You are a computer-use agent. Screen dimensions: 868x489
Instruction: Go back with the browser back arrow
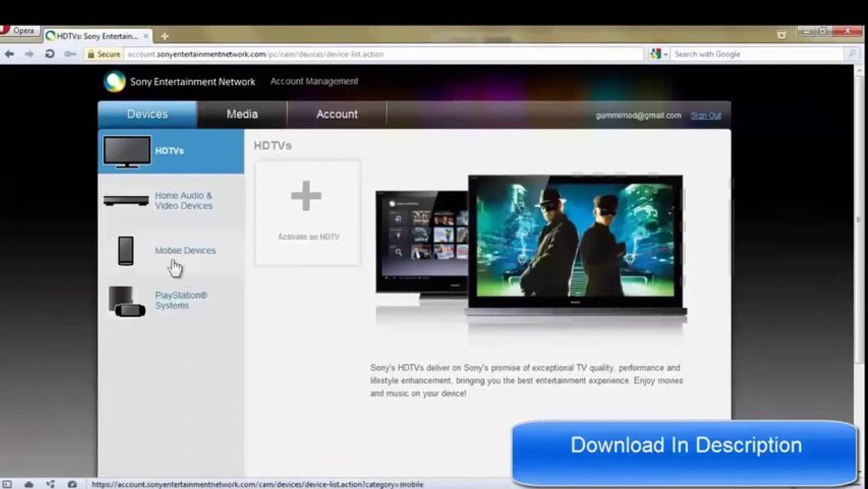9,54
